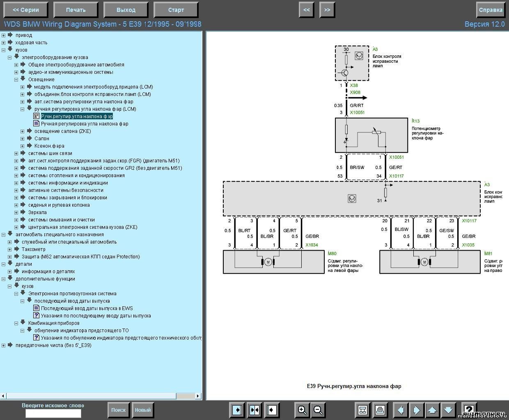Click the X38 connector label
Viewport: 509px width, 420px height.
tap(354, 86)
